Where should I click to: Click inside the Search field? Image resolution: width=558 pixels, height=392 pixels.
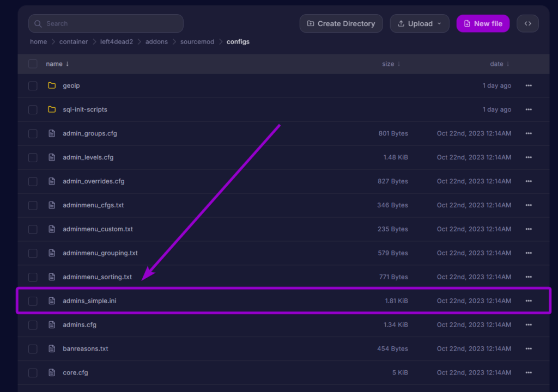(105, 23)
